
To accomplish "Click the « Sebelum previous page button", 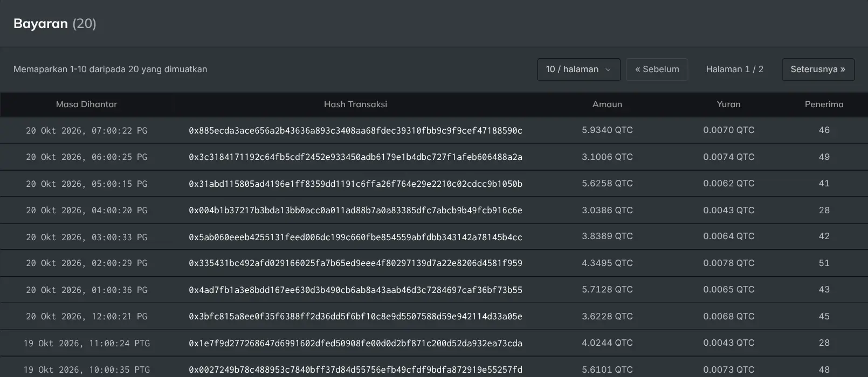I will 657,69.
